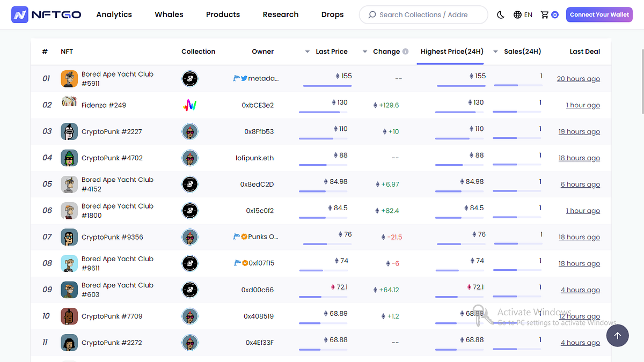Viewport: 644px width, 362px height.
Task: Open the Analytics menu
Action: 114,14
